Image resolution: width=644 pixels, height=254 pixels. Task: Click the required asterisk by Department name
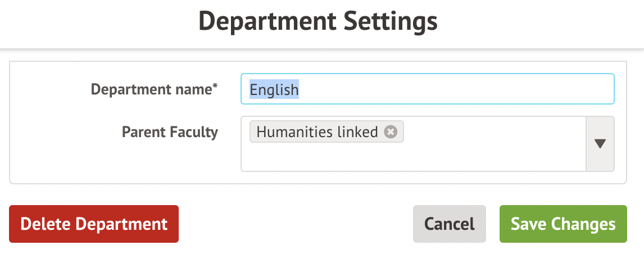(x=215, y=86)
